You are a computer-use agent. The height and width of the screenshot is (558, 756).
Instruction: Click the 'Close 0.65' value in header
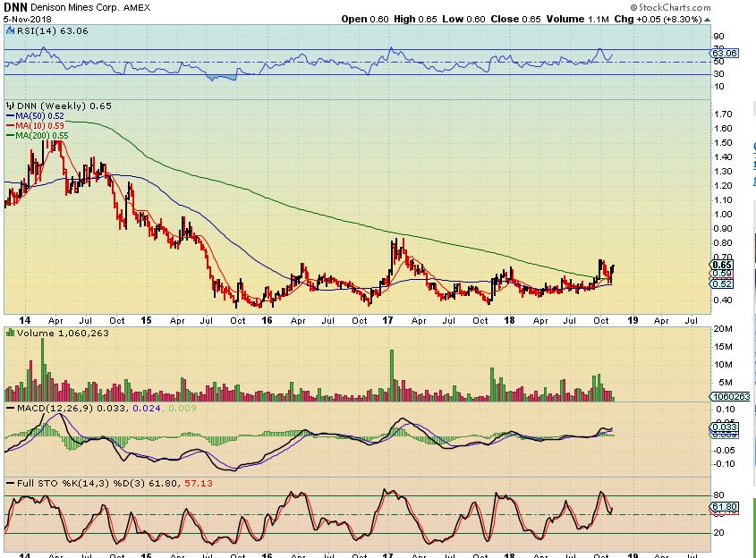coord(516,20)
